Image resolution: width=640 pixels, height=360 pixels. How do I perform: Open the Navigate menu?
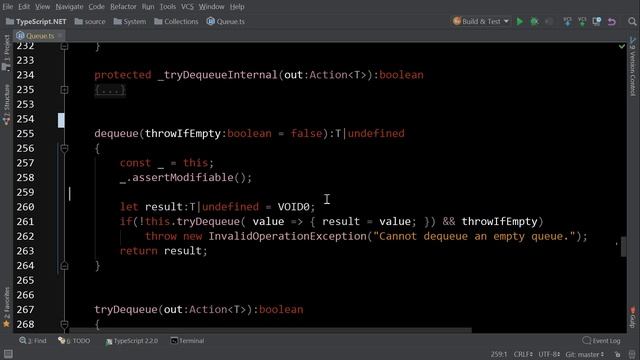[69, 7]
